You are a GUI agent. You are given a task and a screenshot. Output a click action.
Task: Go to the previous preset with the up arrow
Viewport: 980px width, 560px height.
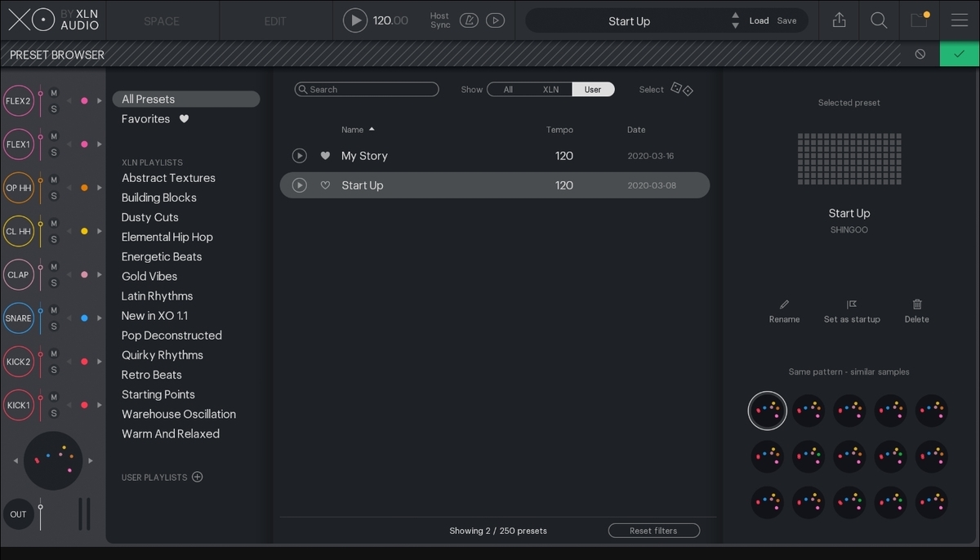735,16
